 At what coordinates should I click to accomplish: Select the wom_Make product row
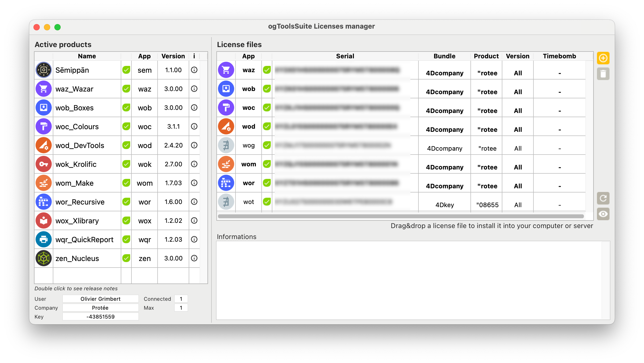click(x=117, y=183)
